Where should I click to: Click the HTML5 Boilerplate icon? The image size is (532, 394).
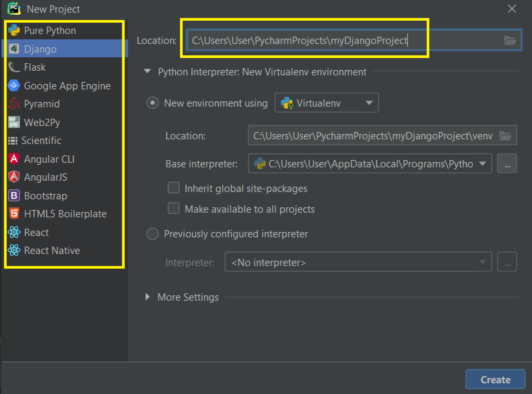click(14, 214)
